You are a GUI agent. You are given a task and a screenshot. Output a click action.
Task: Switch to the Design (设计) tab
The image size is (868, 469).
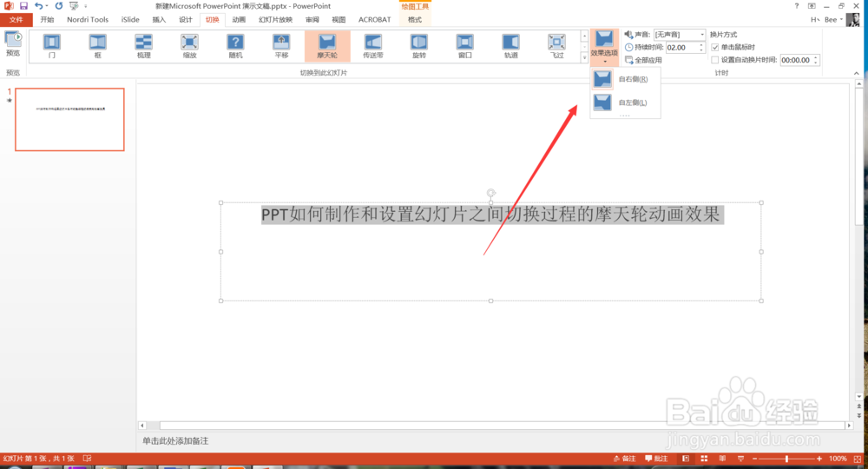tap(186, 19)
